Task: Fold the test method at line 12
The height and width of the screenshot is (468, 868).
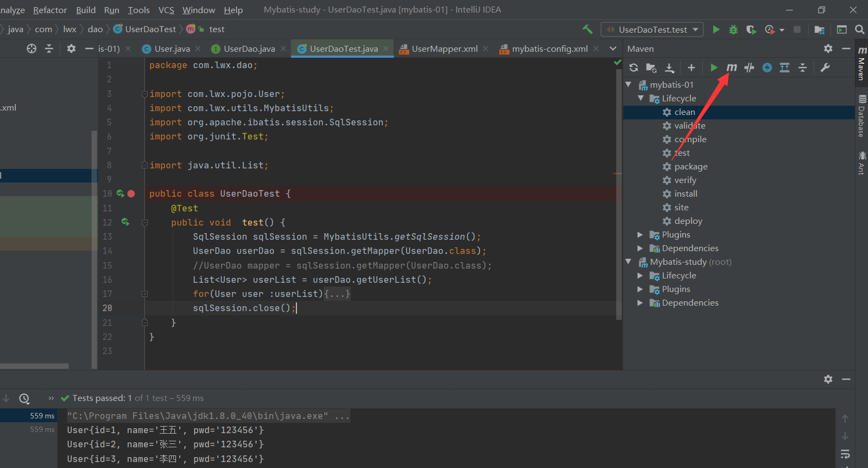Action: (x=144, y=222)
